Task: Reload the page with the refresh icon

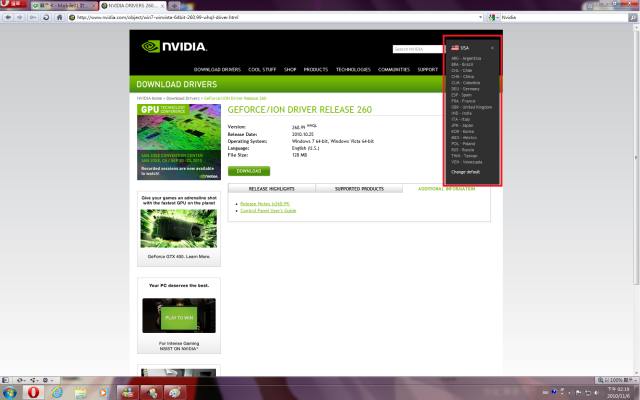Action: point(46,17)
